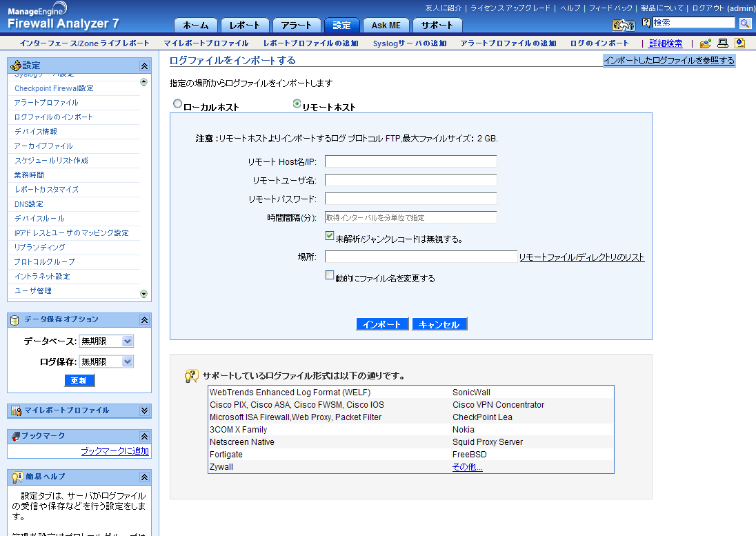756x536 pixels.
Task: Open the 設定 tab
Action: tap(341, 26)
